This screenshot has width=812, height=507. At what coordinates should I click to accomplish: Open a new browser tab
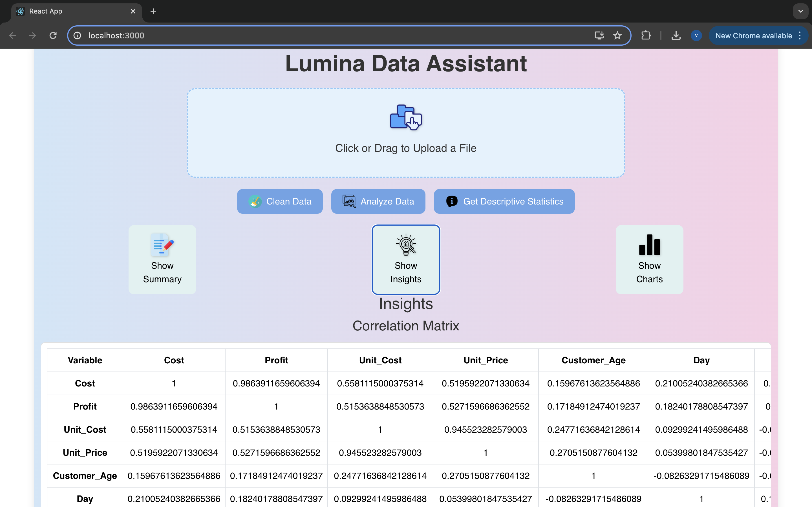tap(153, 11)
